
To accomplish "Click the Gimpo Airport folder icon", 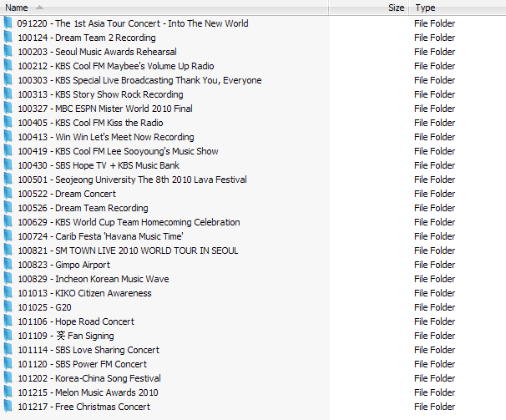I will point(8,265).
